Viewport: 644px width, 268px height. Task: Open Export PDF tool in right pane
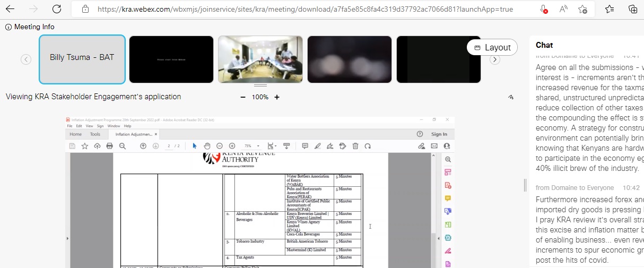[x=448, y=211]
